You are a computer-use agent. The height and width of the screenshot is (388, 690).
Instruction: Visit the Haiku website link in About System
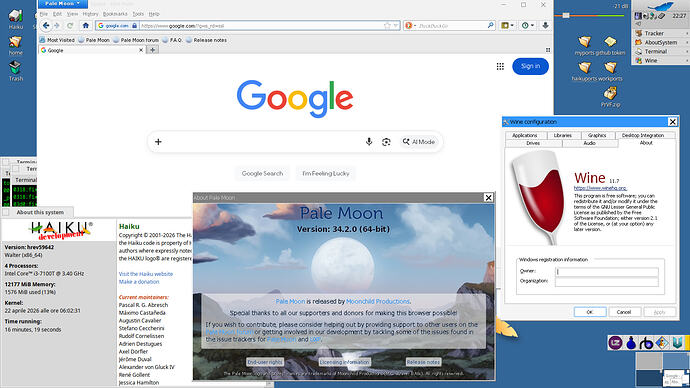click(146, 274)
